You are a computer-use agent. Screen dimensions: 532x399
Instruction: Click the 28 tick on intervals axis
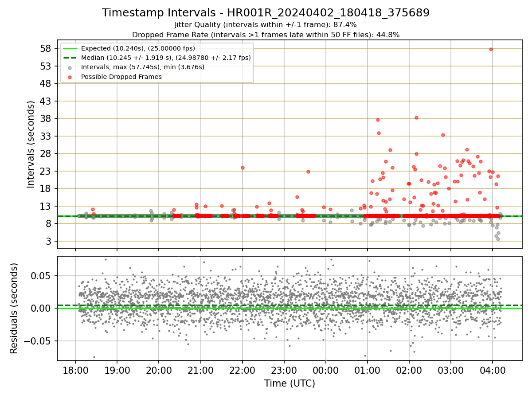click(46, 153)
